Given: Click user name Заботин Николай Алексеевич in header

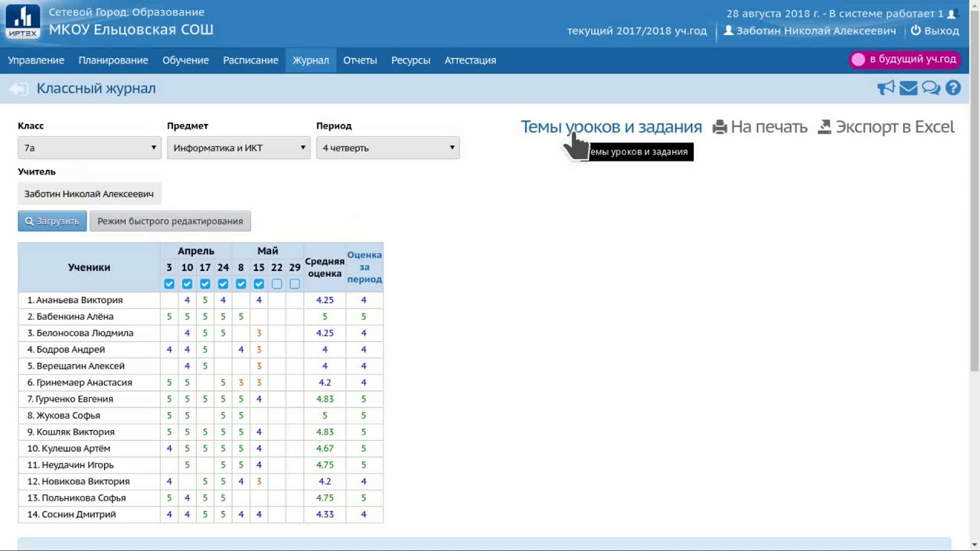Looking at the screenshot, I should pos(816,31).
